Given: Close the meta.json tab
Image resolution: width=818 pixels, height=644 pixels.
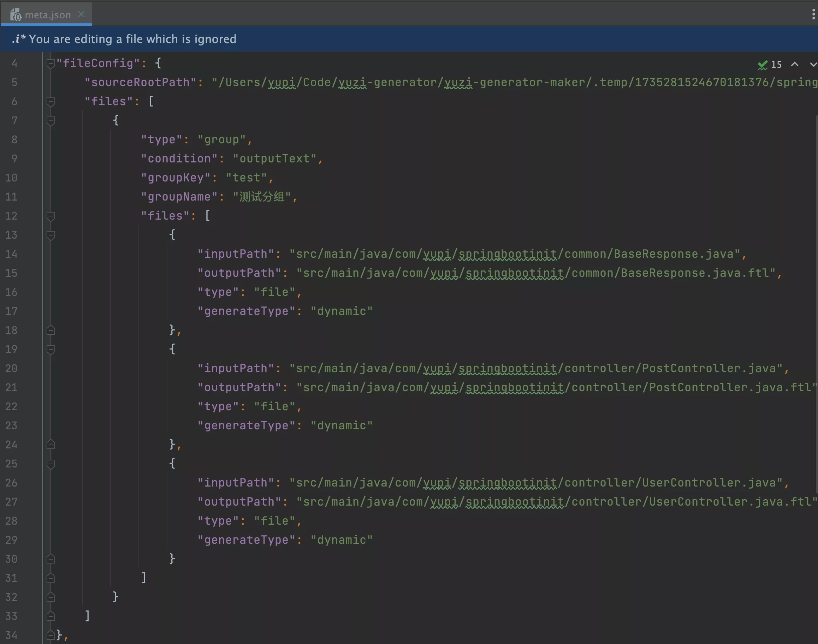Looking at the screenshot, I should (x=81, y=14).
